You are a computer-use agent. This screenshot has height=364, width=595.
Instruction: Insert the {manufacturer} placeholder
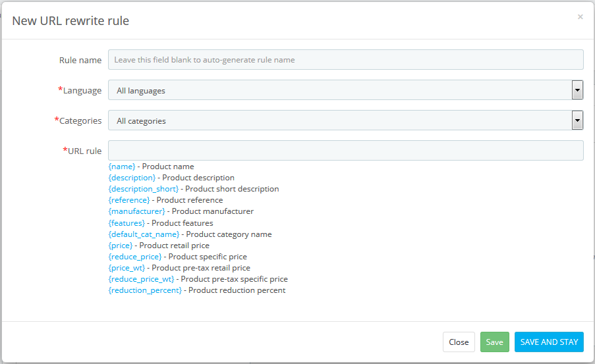pyautogui.click(x=136, y=211)
